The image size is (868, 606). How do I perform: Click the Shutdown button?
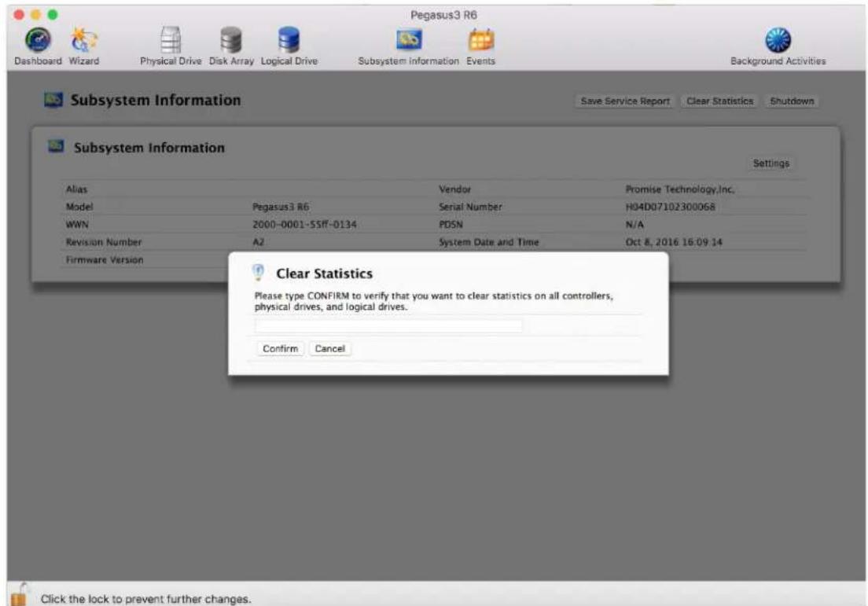[792, 101]
